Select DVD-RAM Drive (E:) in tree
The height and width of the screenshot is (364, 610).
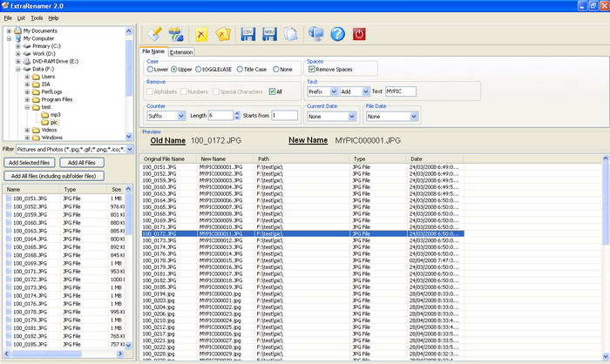click(55, 62)
